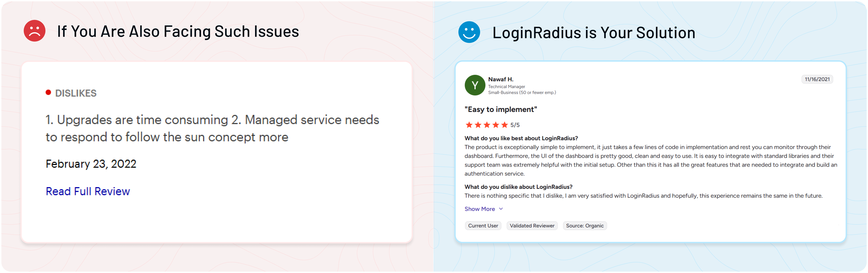
Task: Click the reviewer name Nawaf H.
Action: [501, 79]
